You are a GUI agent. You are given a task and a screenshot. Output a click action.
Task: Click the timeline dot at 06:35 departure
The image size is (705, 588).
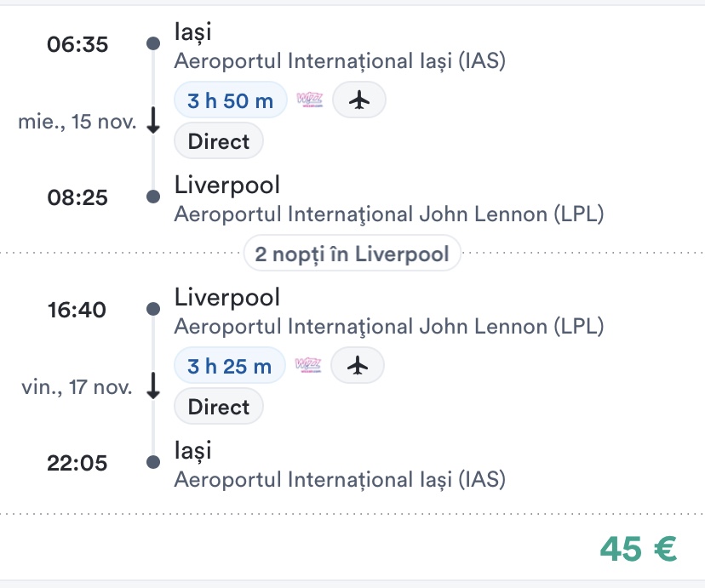pyautogui.click(x=153, y=43)
